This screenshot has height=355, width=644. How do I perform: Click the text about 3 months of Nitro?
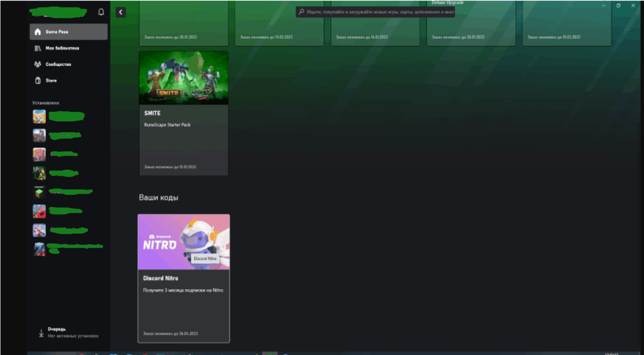[x=183, y=290]
